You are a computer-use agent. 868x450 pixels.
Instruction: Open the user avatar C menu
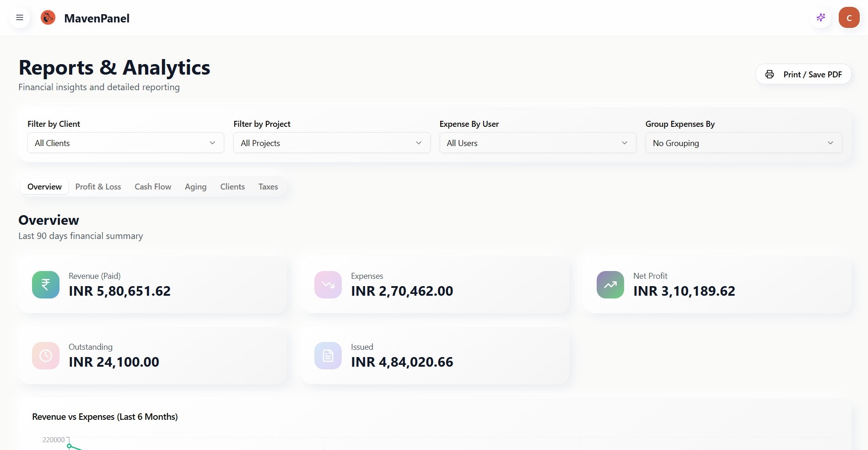[849, 18]
